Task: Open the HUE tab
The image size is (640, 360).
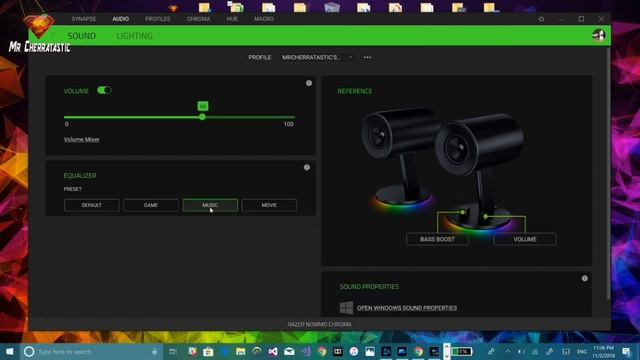Action: pyautogui.click(x=232, y=19)
